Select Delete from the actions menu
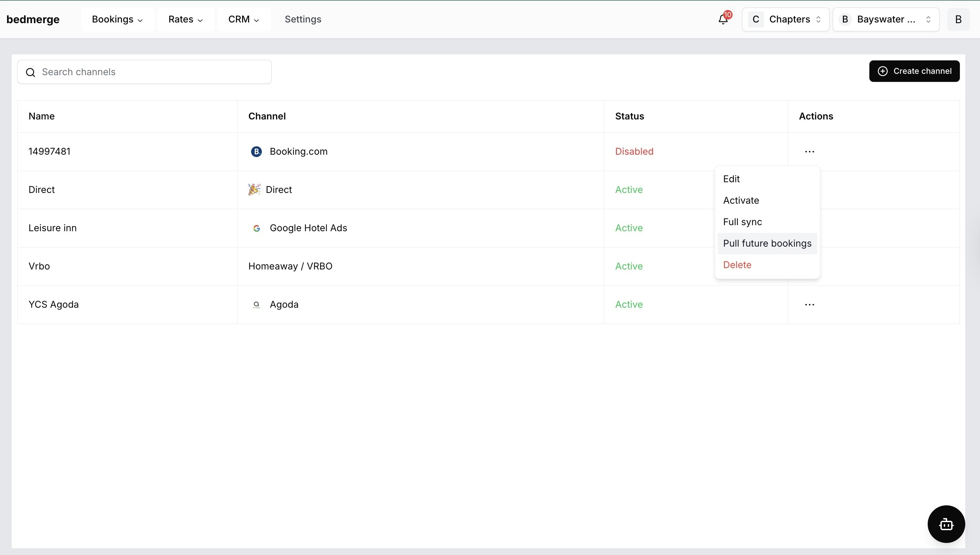980x555 pixels. (x=737, y=264)
